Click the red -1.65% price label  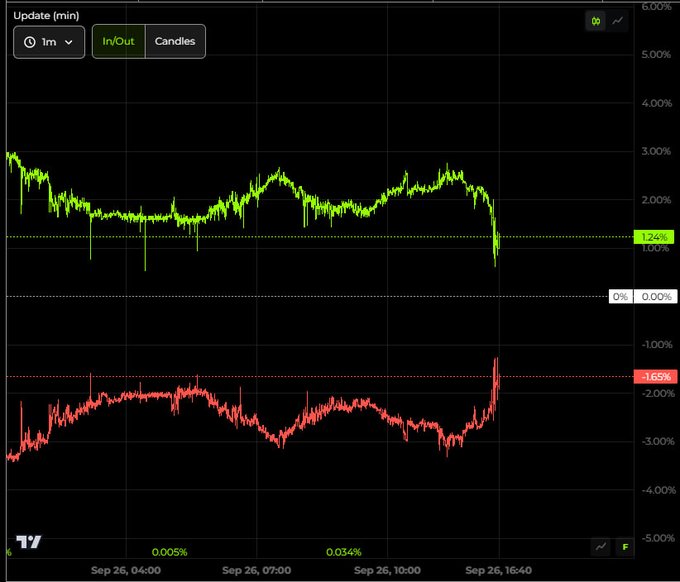(x=655, y=376)
